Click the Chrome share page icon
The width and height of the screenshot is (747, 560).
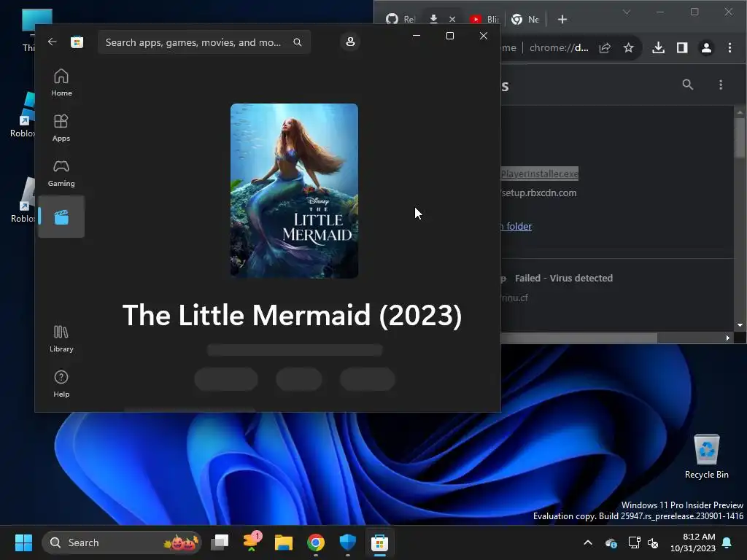[x=605, y=47]
